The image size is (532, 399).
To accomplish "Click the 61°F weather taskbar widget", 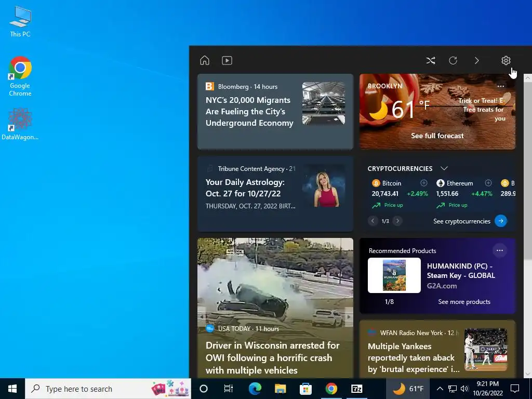I will click(408, 389).
